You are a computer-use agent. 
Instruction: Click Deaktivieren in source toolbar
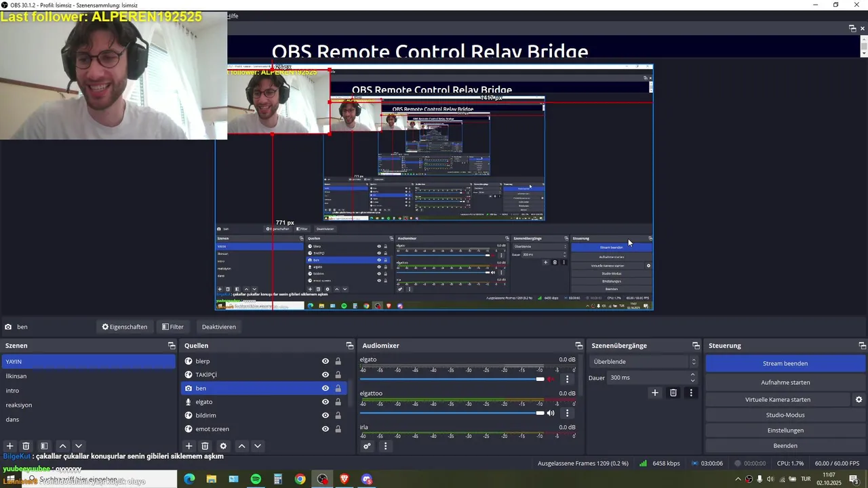(x=219, y=327)
